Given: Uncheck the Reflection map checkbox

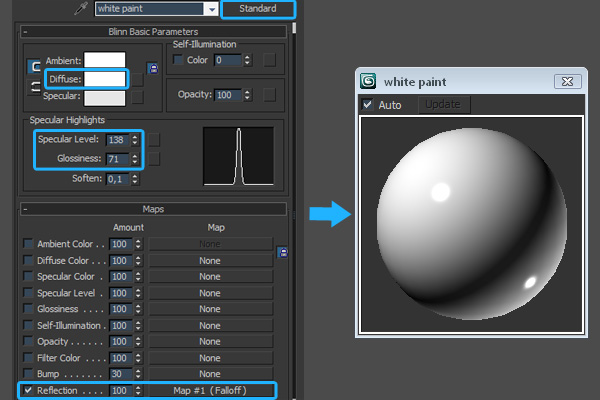Looking at the screenshot, I should point(27,389).
